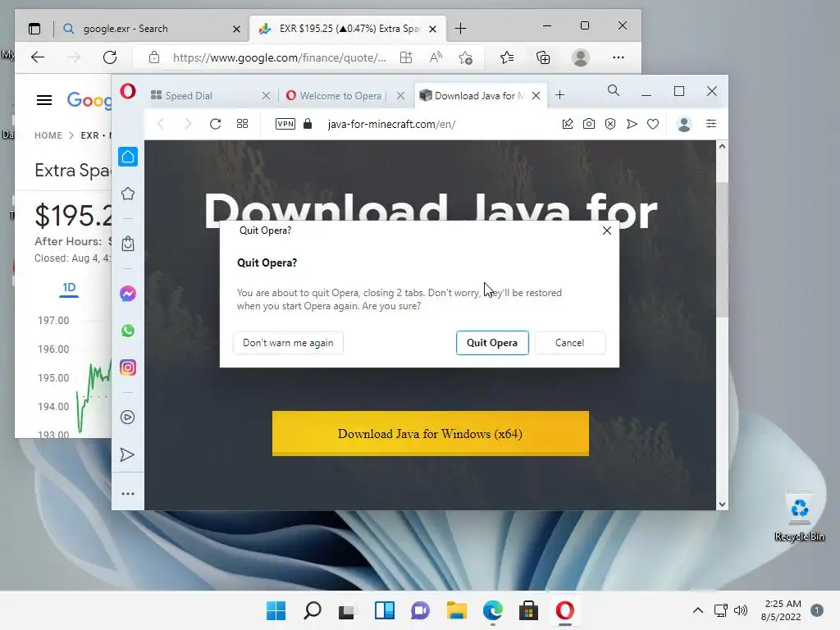
Task: Click Quit Opera button in dialog
Action: click(492, 343)
